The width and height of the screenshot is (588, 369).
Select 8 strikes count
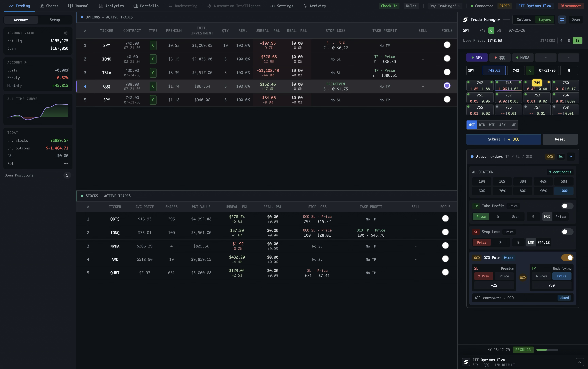coord(569,41)
